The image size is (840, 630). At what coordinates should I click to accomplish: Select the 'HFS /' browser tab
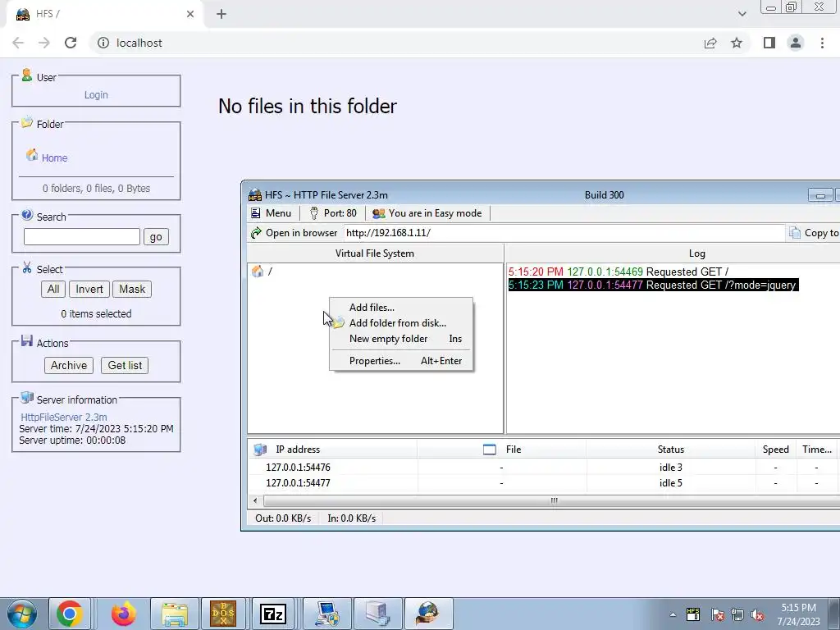pyautogui.click(x=104, y=14)
